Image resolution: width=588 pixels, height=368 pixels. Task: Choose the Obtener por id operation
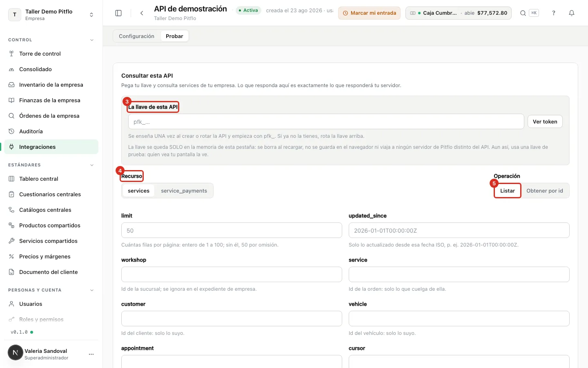click(545, 191)
